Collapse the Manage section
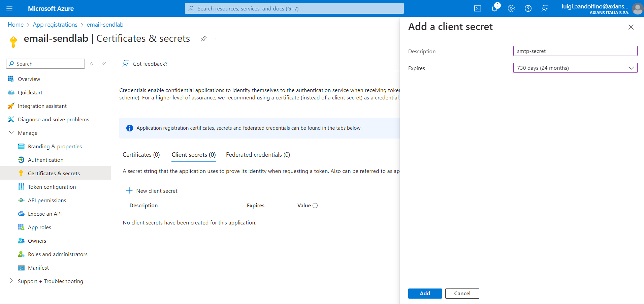 [11, 133]
